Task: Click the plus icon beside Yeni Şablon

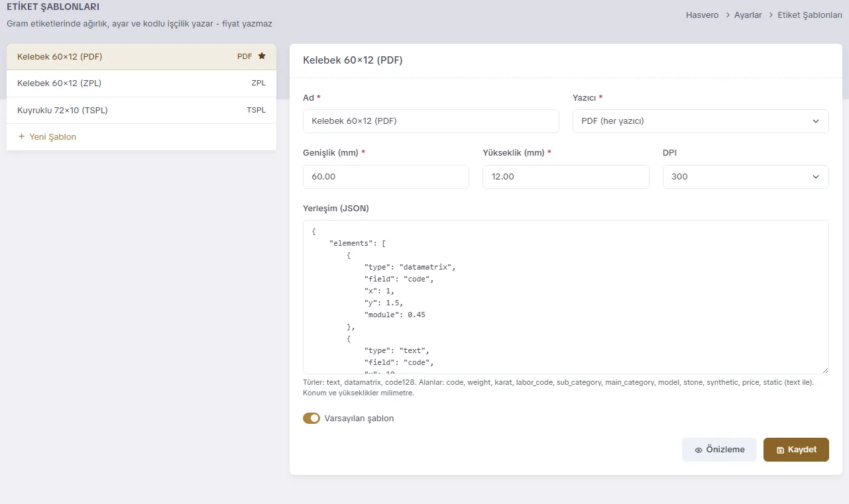Action: [x=21, y=136]
